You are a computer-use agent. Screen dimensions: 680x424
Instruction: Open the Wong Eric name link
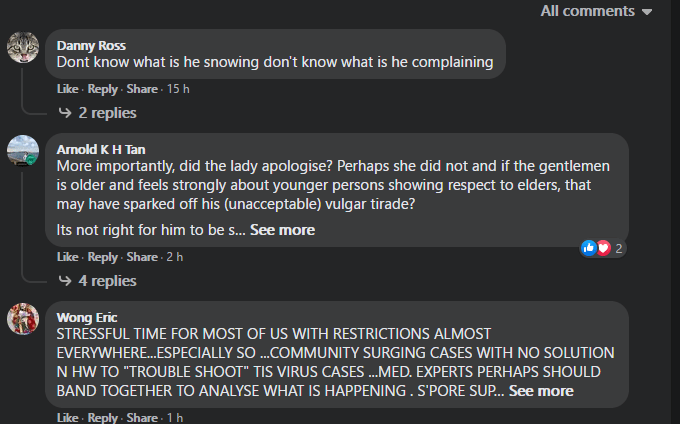[87, 317]
